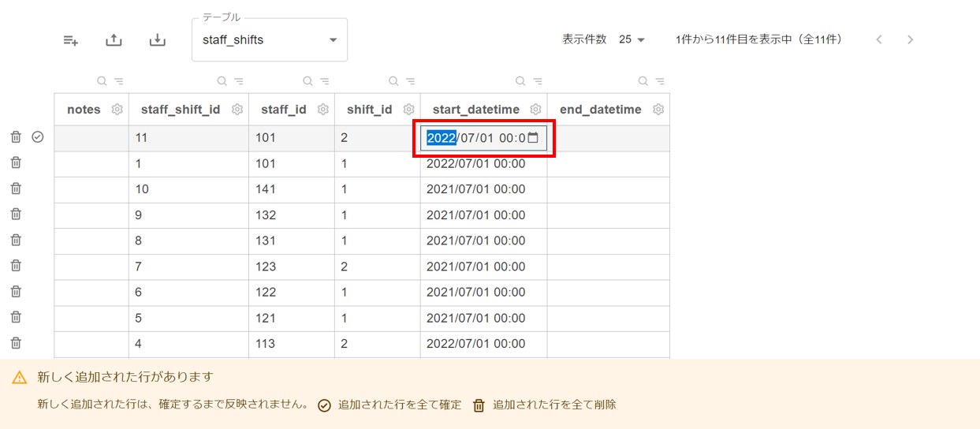Click the upload/export icon in toolbar
The width and height of the screenshot is (980, 429).
click(114, 40)
